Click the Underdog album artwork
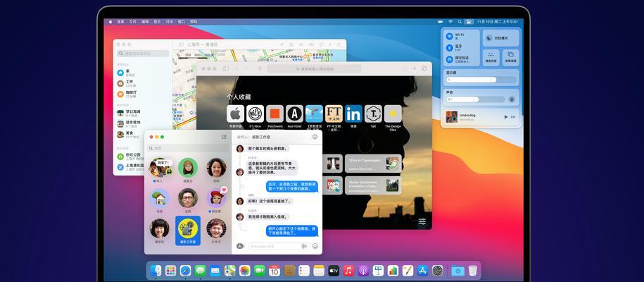 click(451, 117)
